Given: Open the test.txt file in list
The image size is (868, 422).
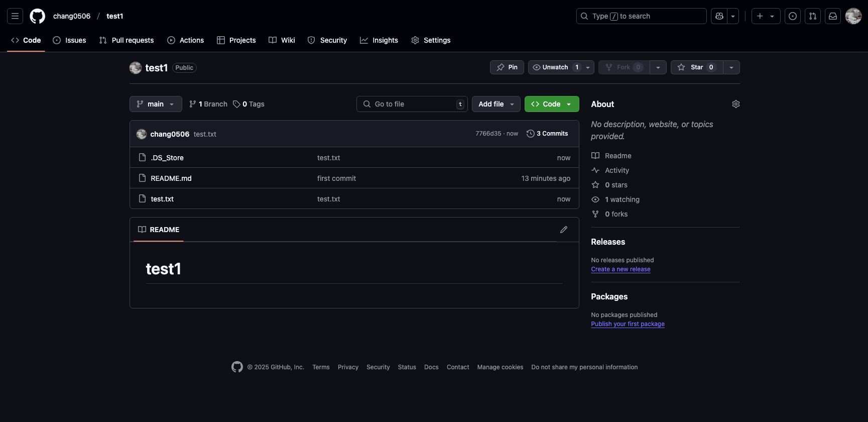Looking at the screenshot, I should click(162, 199).
